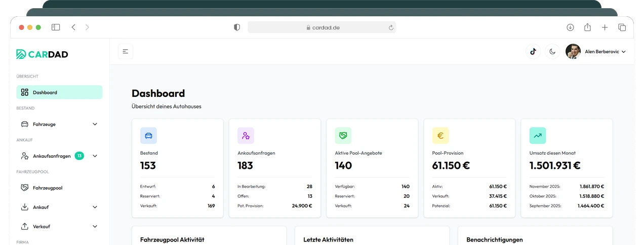Click the Safari downloads icon
Screen dimensions: 644x245
570,27
